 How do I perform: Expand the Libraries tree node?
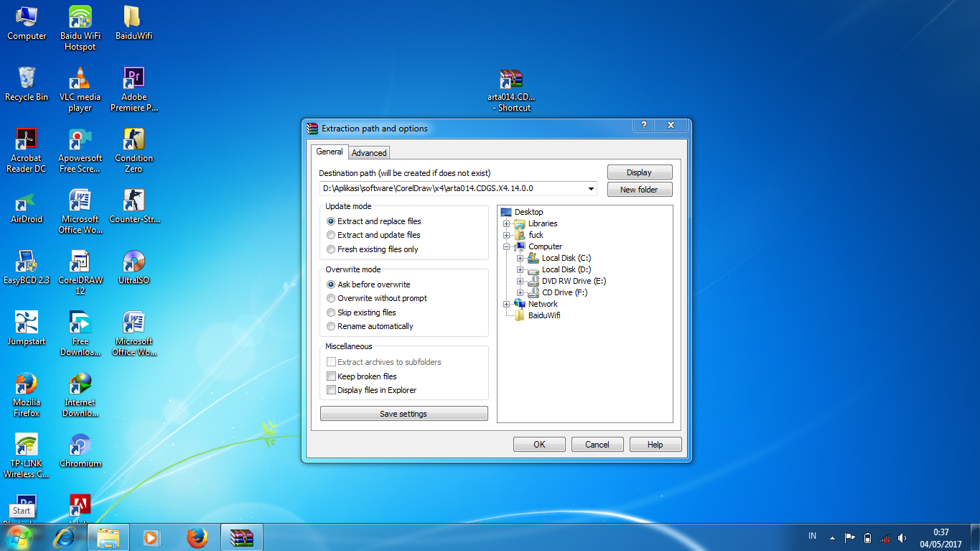click(507, 223)
